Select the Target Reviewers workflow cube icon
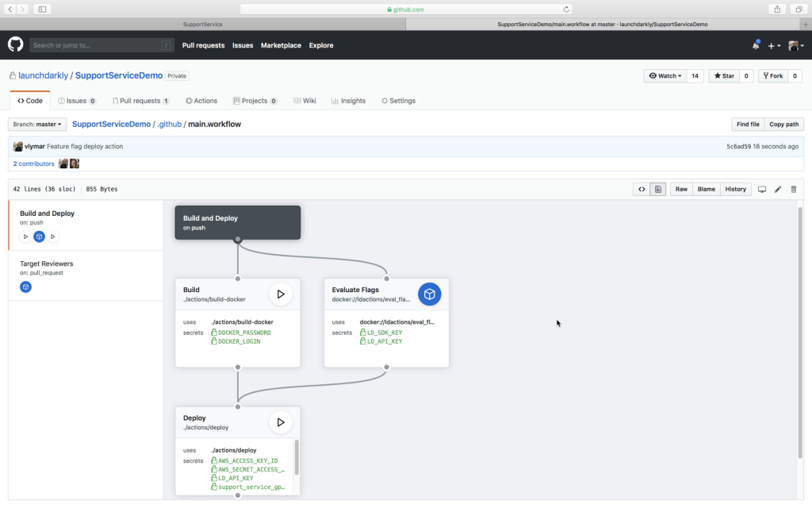The height and width of the screenshot is (508, 812). (x=25, y=287)
